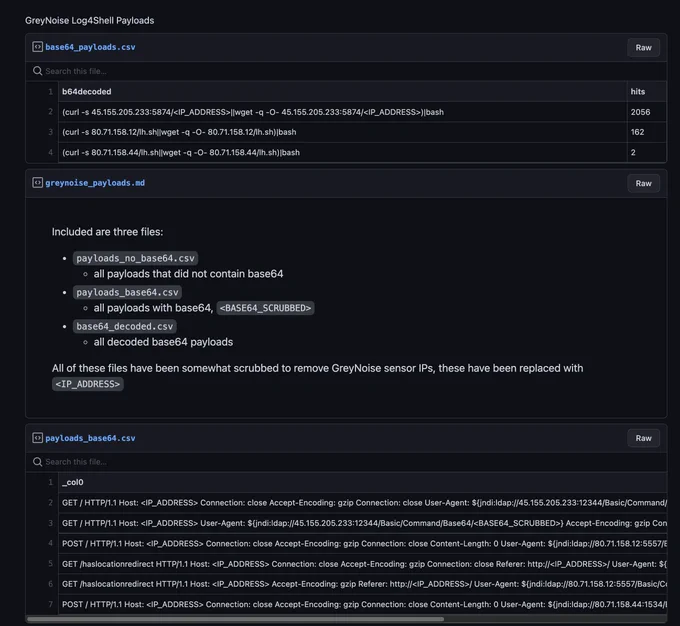The height and width of the screenshot is (626, 680).
Task: Focus the search field of base64_payloads.csv
Action: [346, 71]
